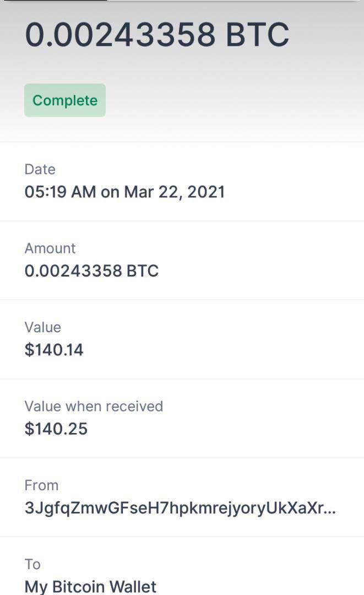Expand the truncated address ellipsis

coord(328,509)
